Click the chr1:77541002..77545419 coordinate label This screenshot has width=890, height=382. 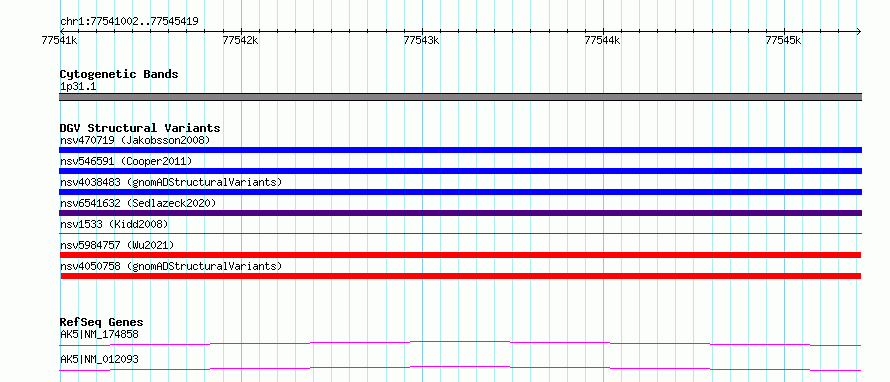129,22
